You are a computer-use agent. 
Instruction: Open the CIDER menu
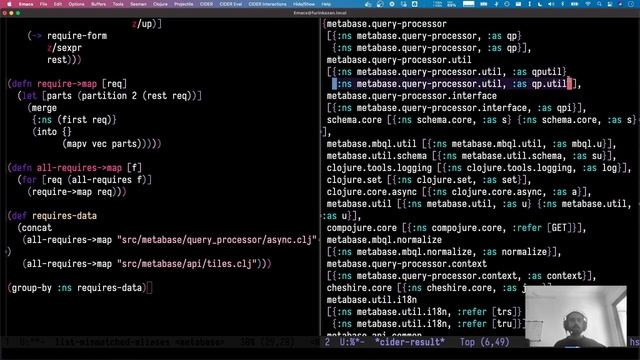pos(206,4)
